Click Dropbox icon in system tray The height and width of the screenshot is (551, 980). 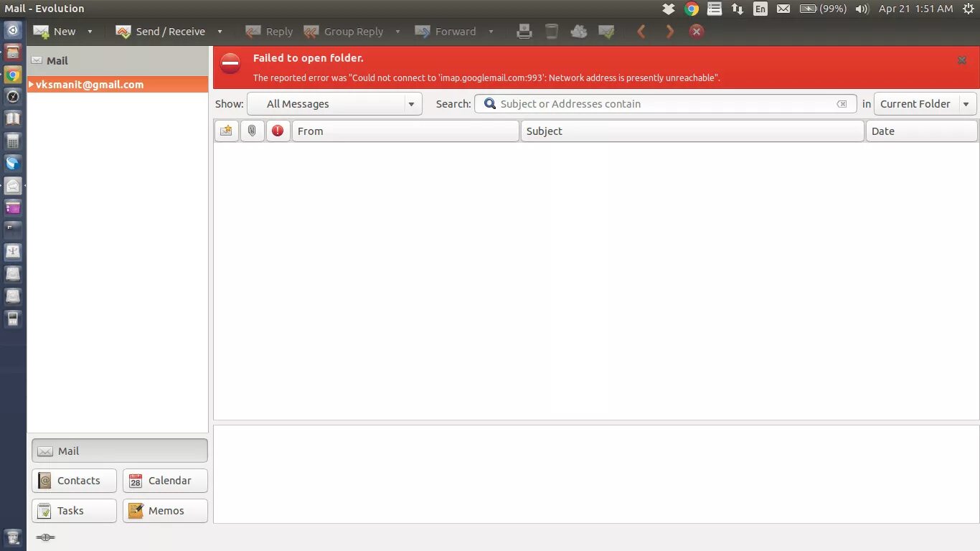pyautogui.click(x=669, y=9)
